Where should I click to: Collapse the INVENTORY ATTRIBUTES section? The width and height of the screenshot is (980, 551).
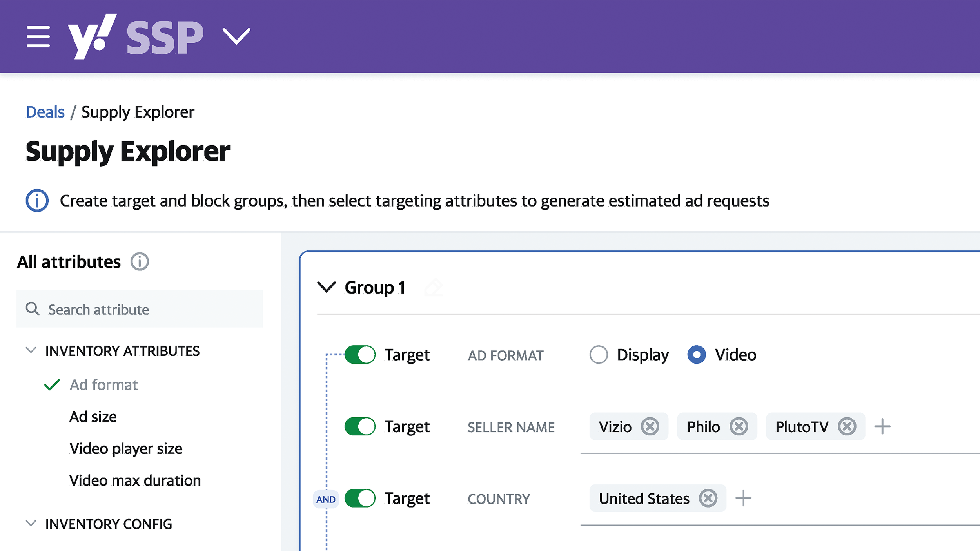tap(31, 350)
